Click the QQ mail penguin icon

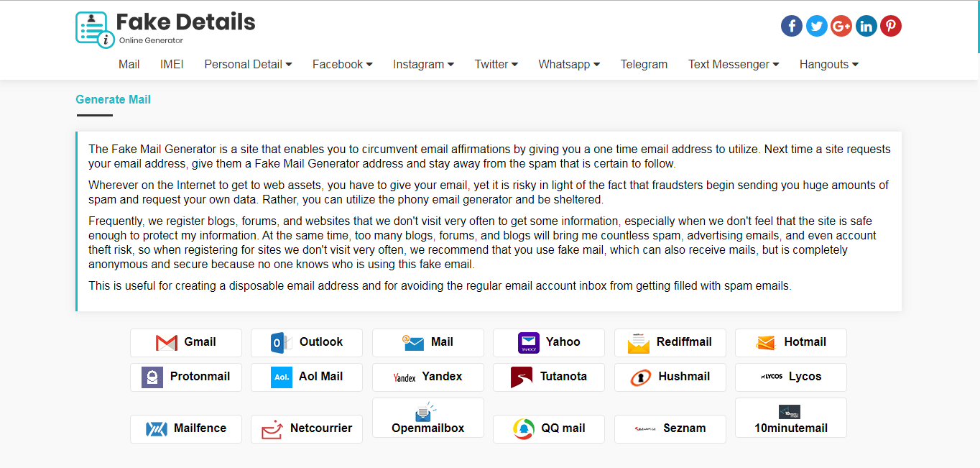click(x=524, y=428)
